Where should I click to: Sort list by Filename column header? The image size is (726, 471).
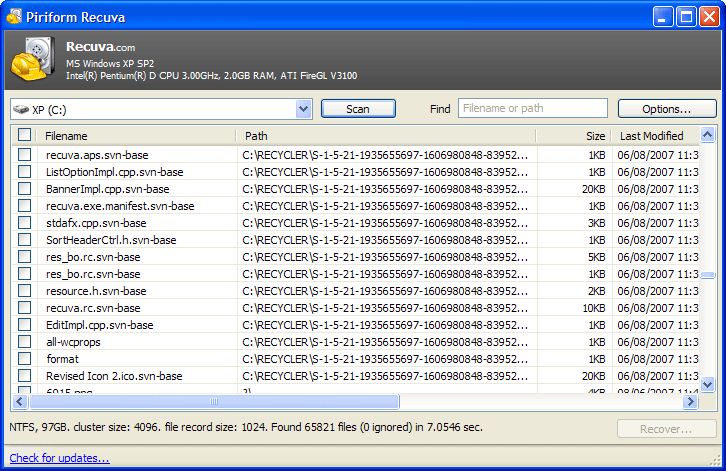coord(137,136)
